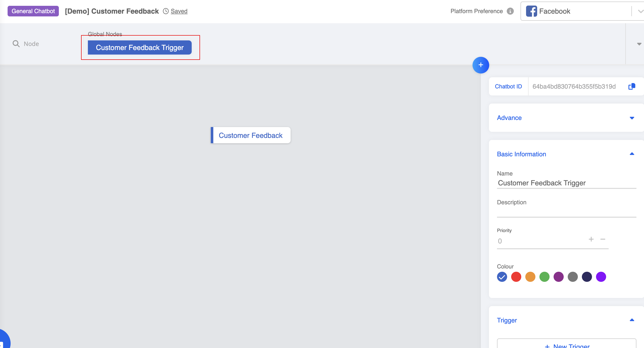Expand the Advance section
This screenshot has width=644, height=348.
click(x=632, y=118)
